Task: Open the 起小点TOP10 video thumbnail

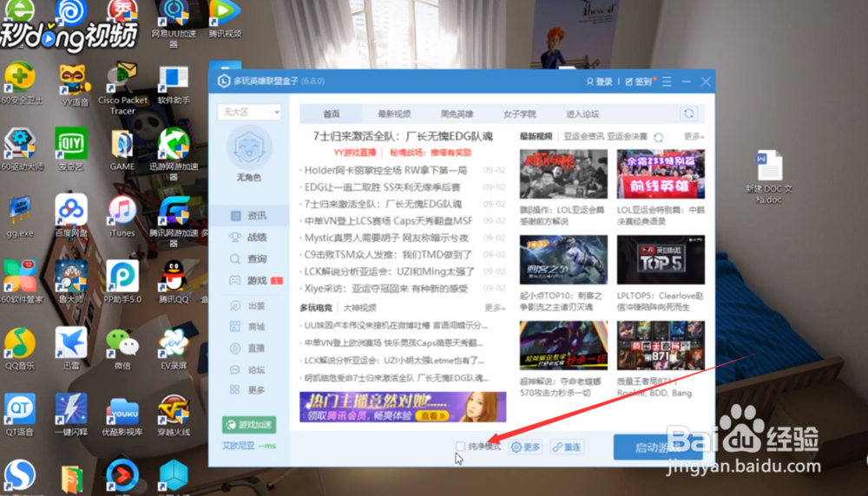Action: click(x=563, y=260)
